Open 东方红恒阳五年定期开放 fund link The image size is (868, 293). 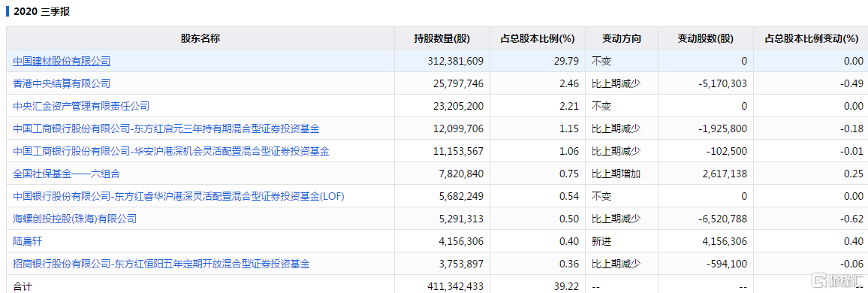tap(161, 264)
